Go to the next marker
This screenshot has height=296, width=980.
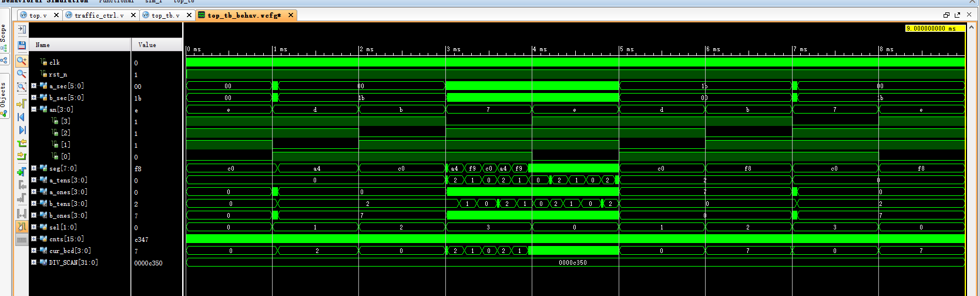[x=22, y=198]
